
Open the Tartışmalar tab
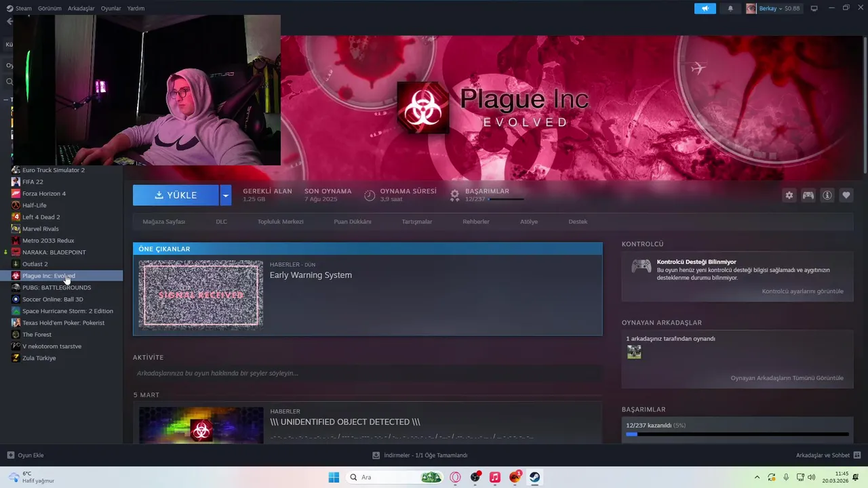pyautogui.click(x=417, y=222)
